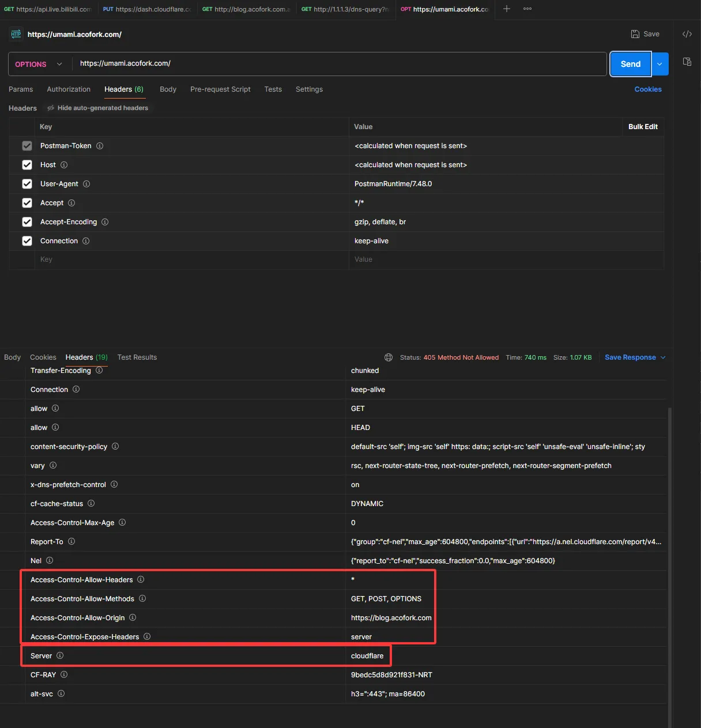Image resolution: width=701 pixels, height=728 pixels.
Task: Click the request URL input field
Action: [x=339, y=63]
